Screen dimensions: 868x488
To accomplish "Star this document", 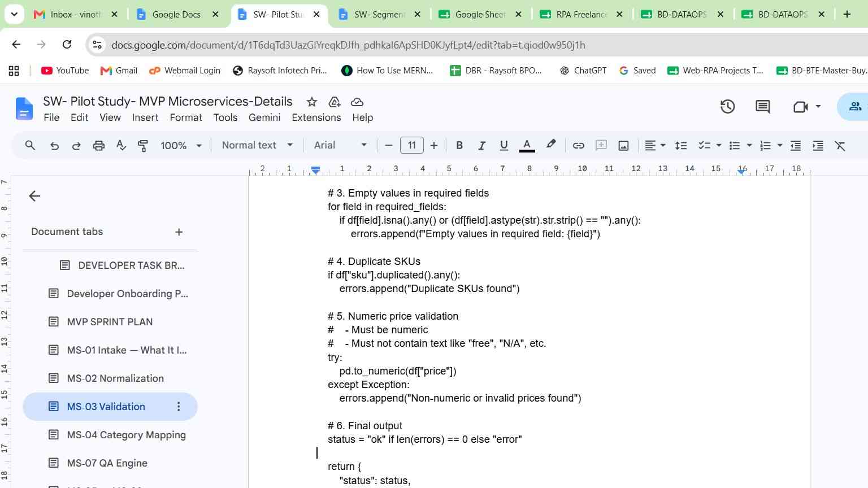I will click(x=311, y=102).
